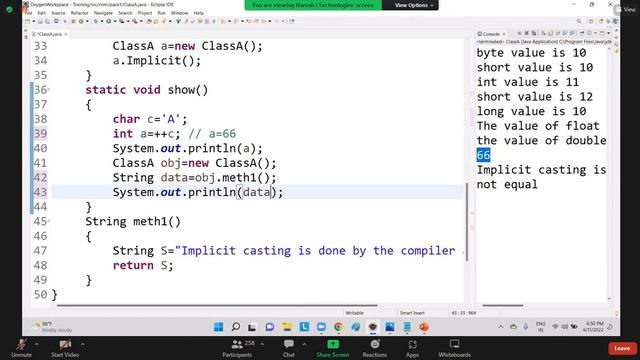Click the Windows taskbar search icon
Image resolution: width=640 pixels, height=360 pixels.
(236, 327)
